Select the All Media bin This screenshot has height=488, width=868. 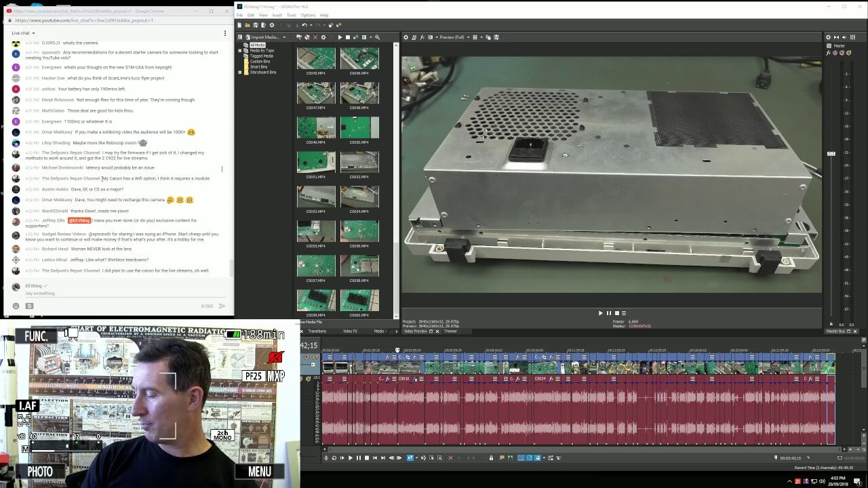click(x=257, y=45)
